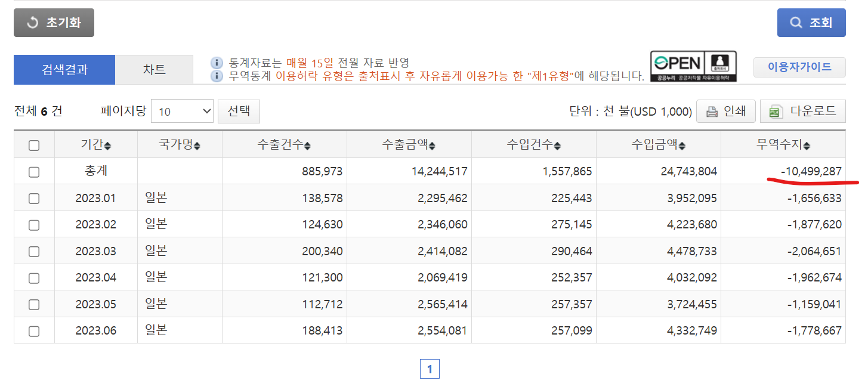
Task: Go to page 1 in pagination
Action: click(430, 369)
